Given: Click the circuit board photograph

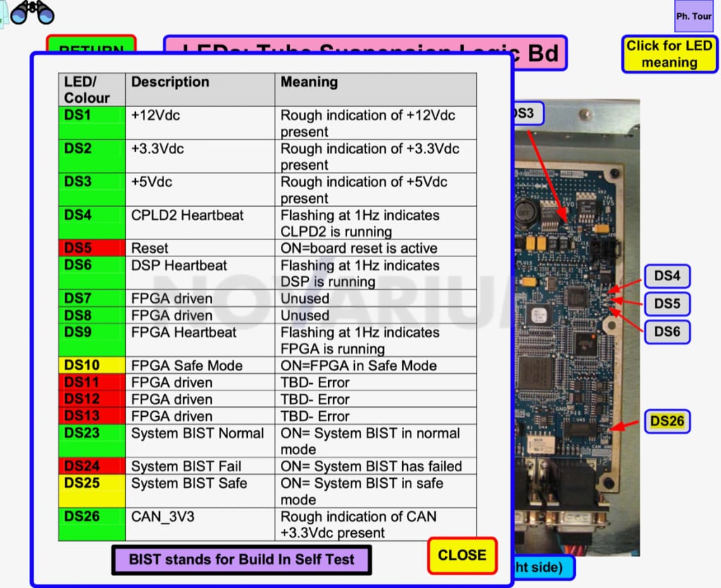Looking at the screenshot, I should click(x=577, y=327).
